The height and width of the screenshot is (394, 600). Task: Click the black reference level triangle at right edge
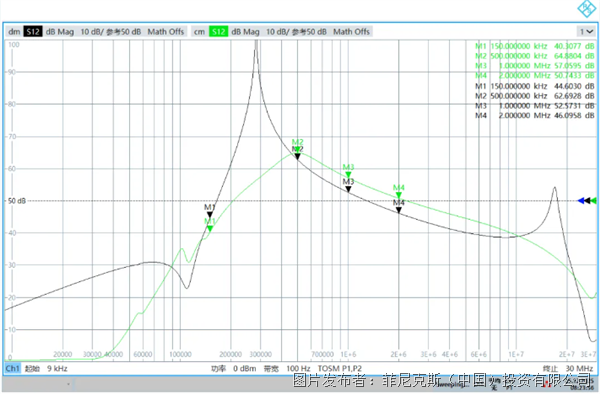coord(587,201)
